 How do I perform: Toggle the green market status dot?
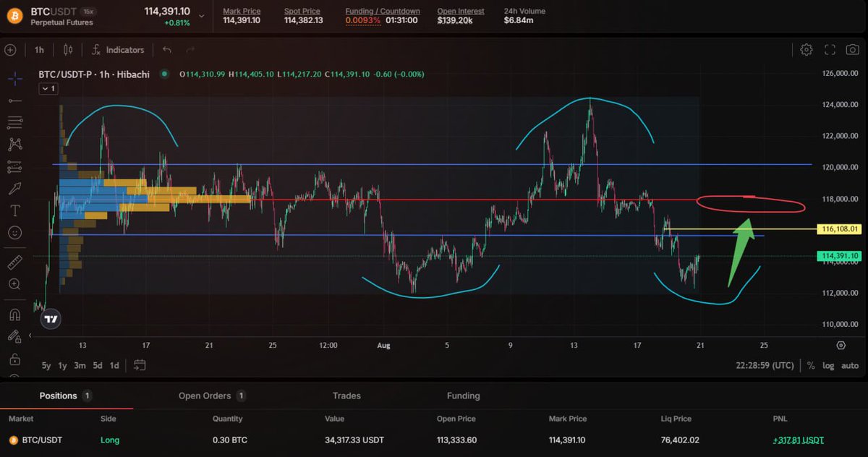pos(165,74)
